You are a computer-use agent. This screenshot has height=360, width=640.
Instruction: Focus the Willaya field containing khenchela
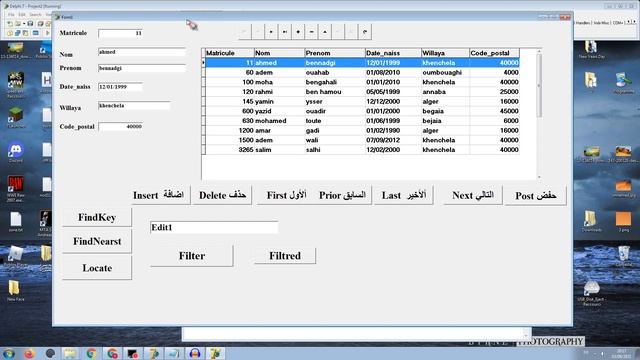(134, 105)
